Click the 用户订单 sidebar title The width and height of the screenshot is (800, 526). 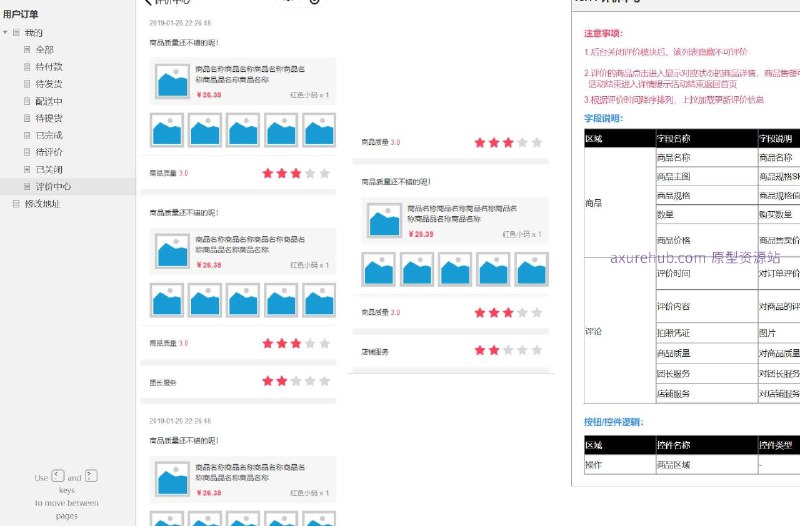20,14
